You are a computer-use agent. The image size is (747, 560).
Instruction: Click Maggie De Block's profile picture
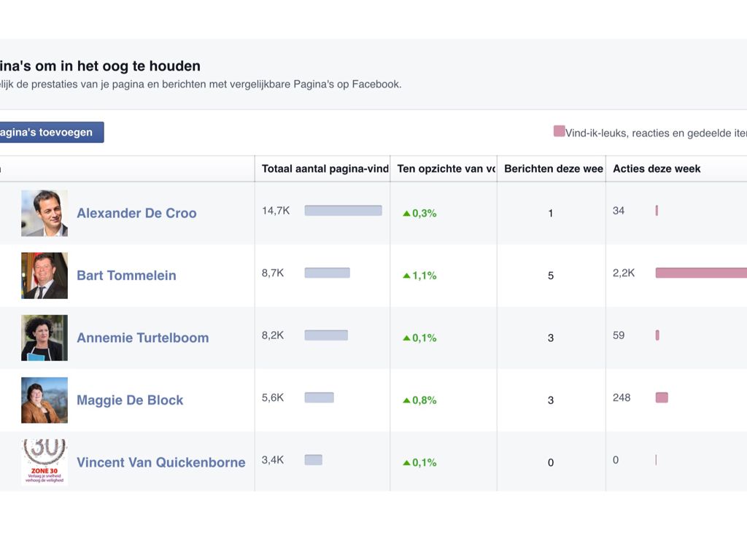44,400
